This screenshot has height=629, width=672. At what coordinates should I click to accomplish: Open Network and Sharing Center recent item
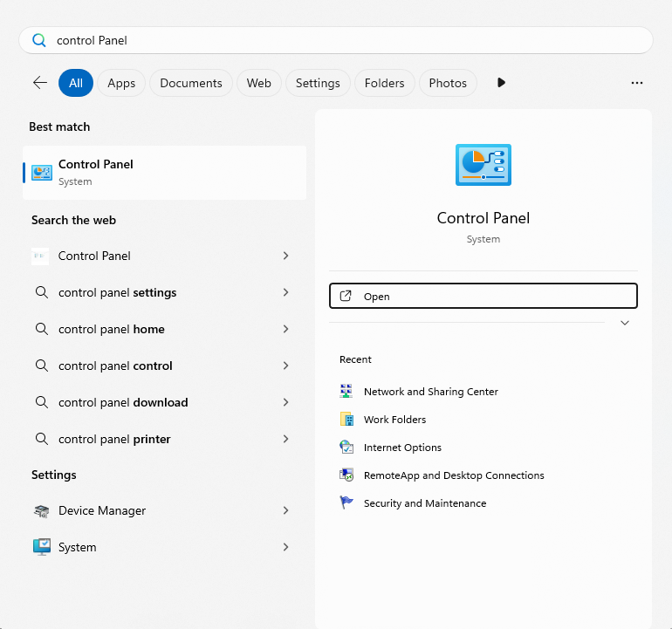click(430, 392)
